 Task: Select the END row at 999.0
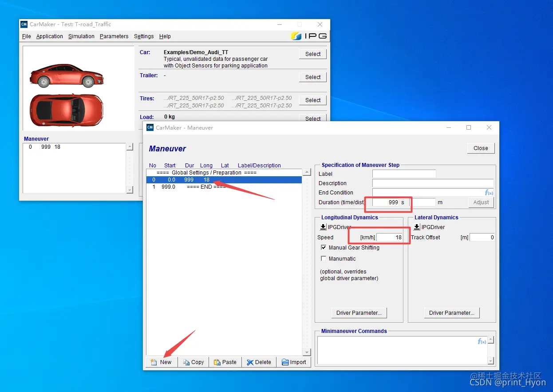[224, 187]
